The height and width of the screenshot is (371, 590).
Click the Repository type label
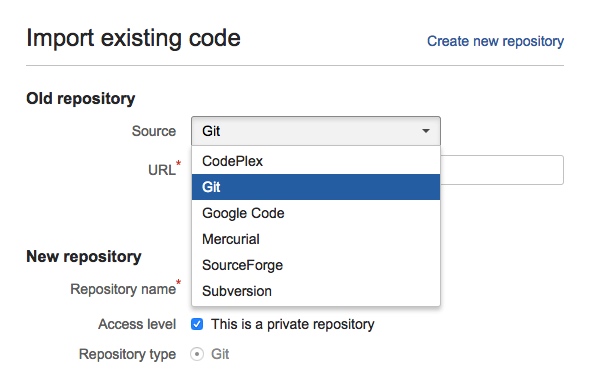127,354
